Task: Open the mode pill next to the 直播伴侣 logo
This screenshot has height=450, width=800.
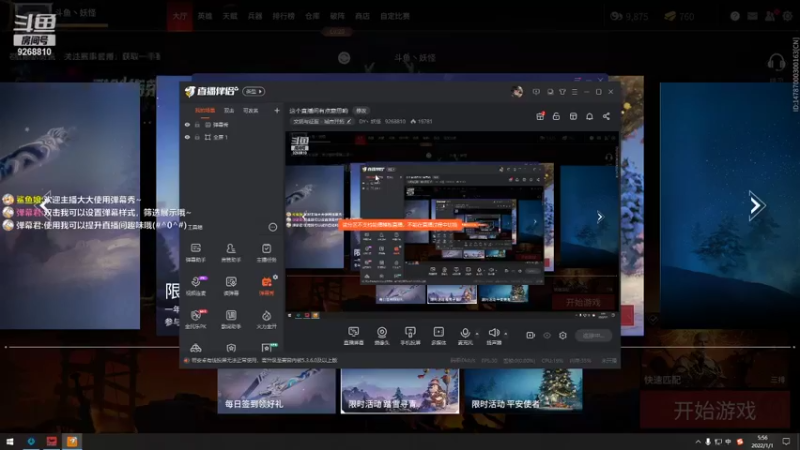Action: tap(254, 91)
